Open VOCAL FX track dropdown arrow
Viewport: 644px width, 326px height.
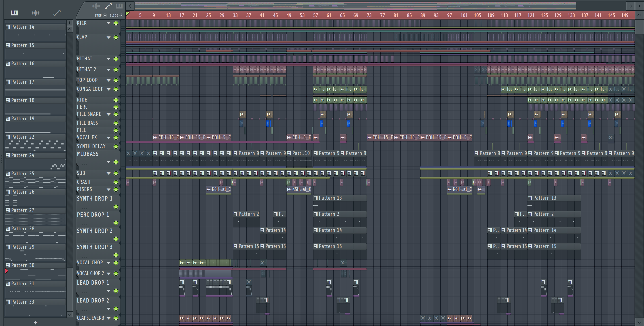(x=108, y=138)
